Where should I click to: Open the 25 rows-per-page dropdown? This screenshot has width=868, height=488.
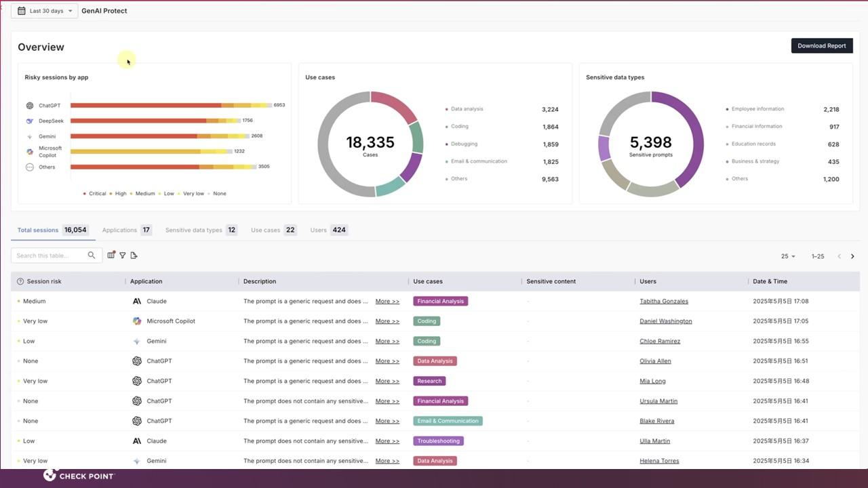click(x=788, y=256)
